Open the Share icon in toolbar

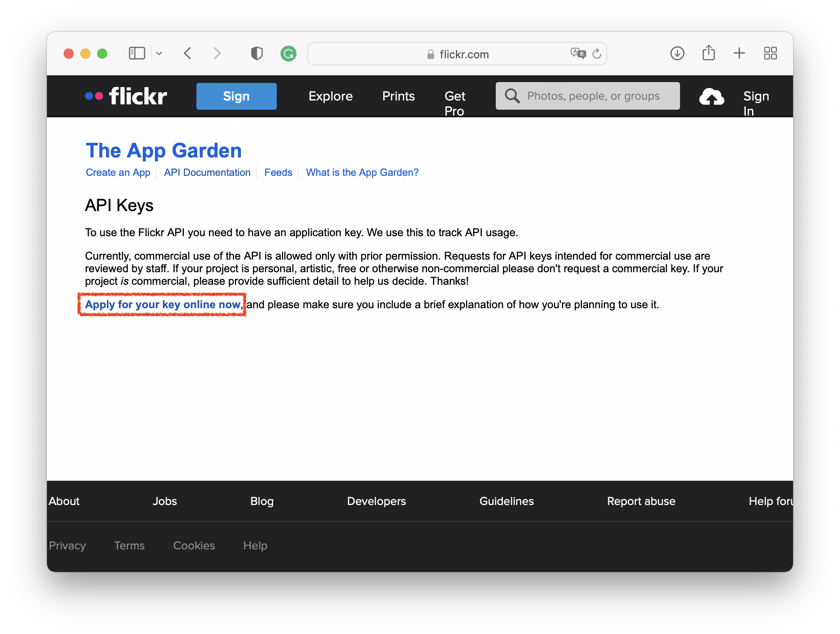tap(709, 53)
